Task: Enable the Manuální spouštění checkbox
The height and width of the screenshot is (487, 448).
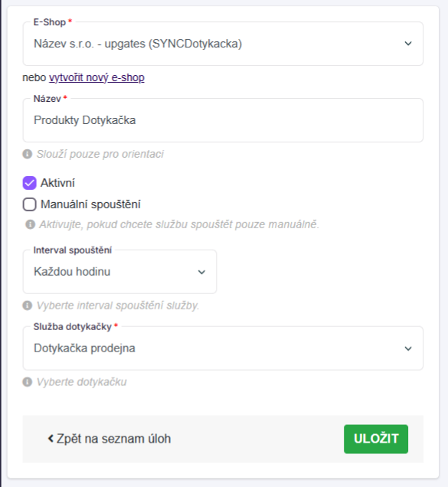Action: (x=30, y=204)
